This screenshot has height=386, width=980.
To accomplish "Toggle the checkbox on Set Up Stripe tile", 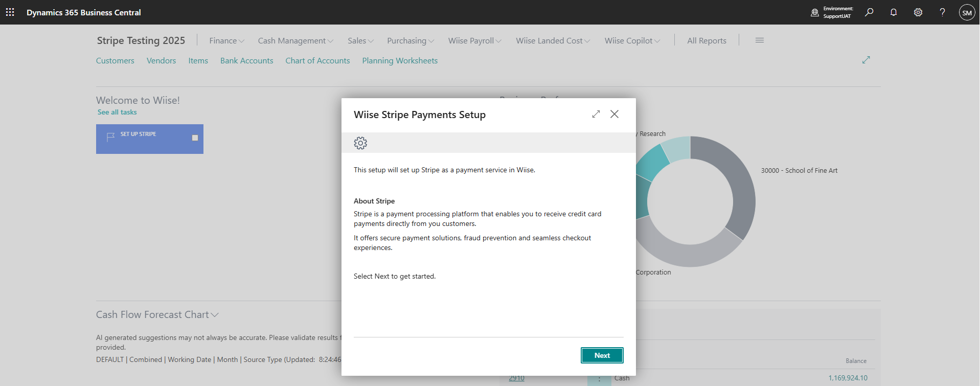I will 195,138.
